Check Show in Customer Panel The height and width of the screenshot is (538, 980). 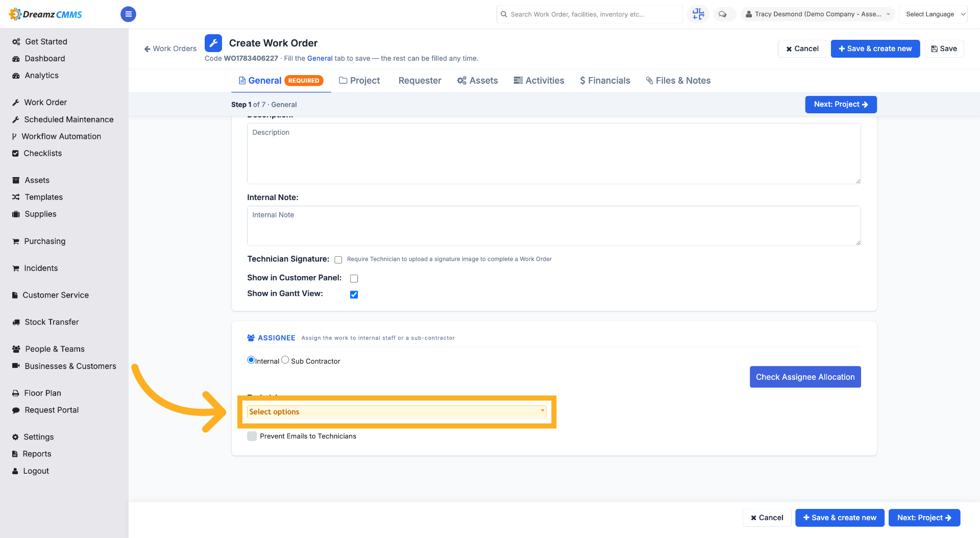click(354, 278)
